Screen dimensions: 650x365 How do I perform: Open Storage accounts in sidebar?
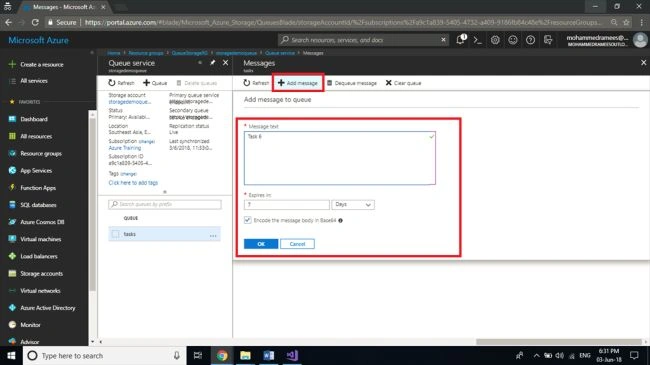click(x=41, y=273)
